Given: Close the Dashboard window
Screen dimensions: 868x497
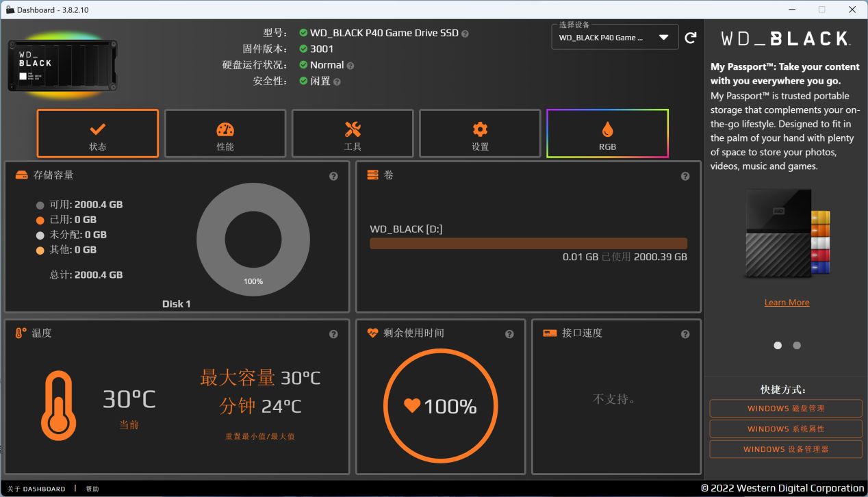Looking at the screenshot, I should [852, 10].
